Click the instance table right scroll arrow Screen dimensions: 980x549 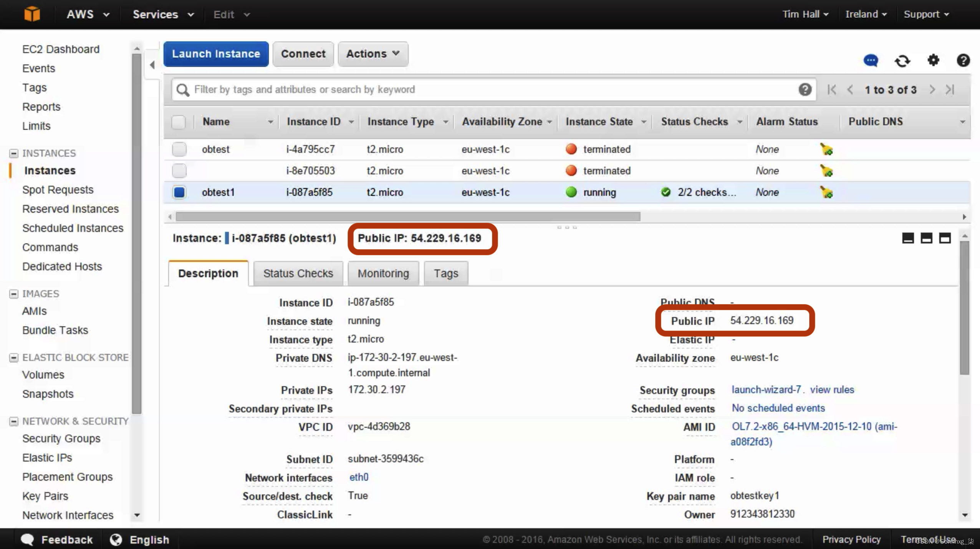tap(964, 217)
